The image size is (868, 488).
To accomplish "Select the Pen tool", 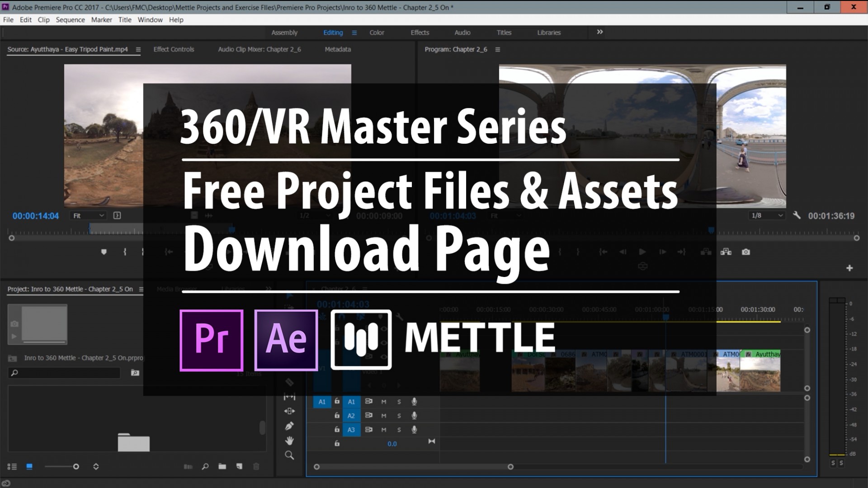I will (x=289, y=426).
